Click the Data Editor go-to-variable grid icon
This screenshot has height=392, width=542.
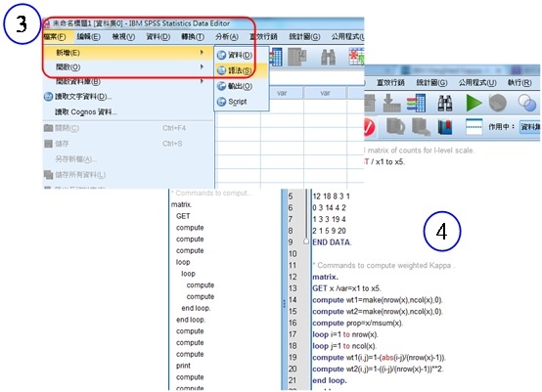[276, 57]
